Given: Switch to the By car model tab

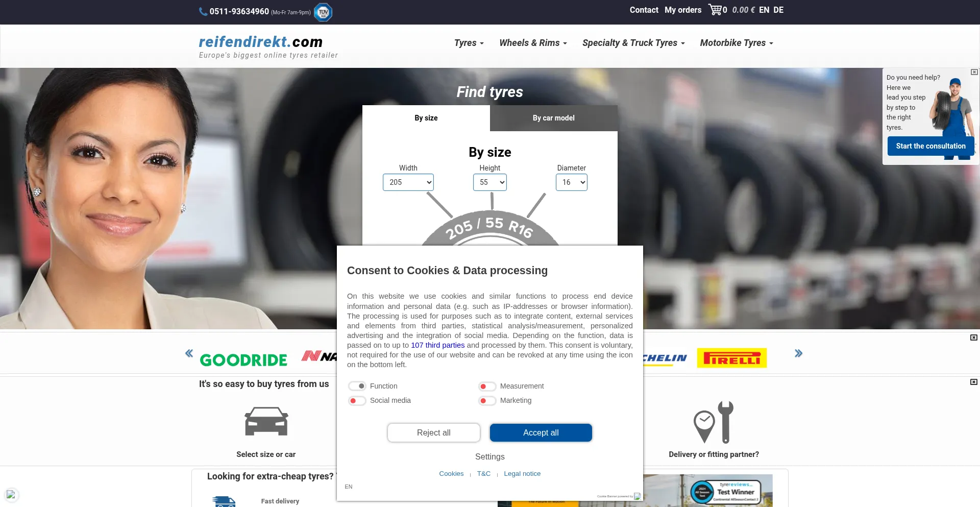Looking at the screenshot, I should 553,118.
